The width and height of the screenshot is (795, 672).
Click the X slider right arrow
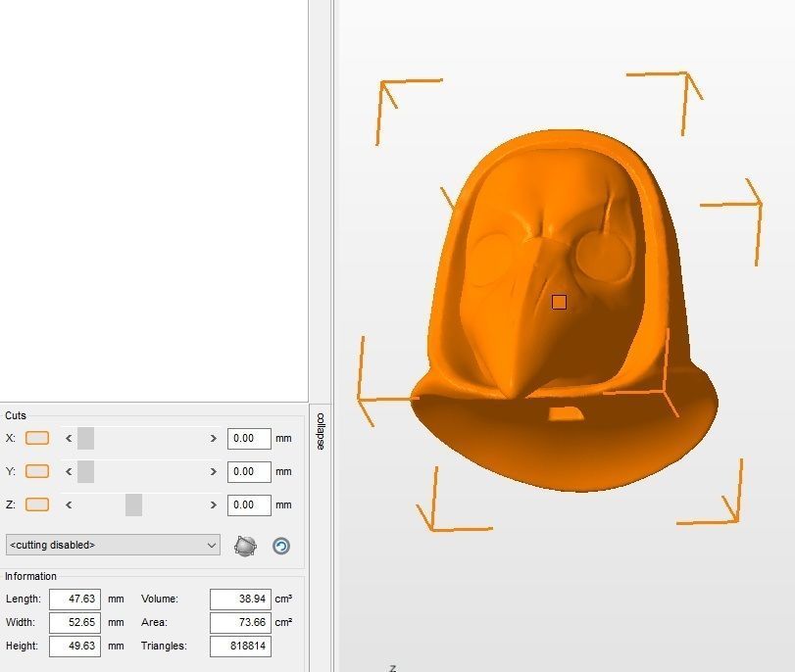214,439
